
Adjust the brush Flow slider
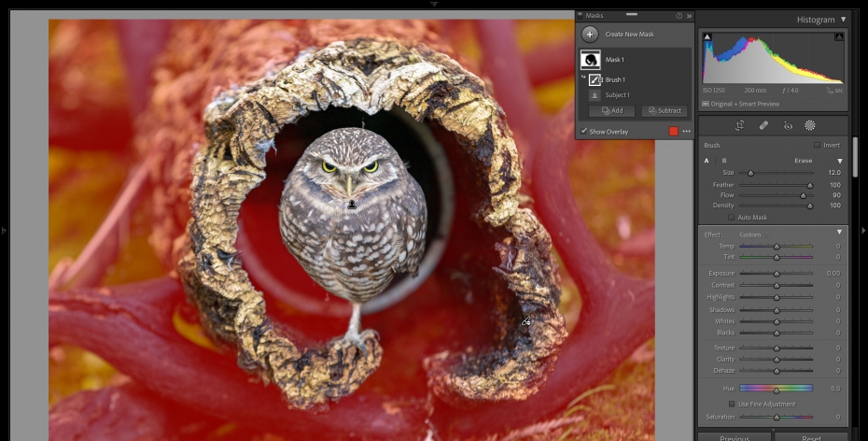[777, 195]
